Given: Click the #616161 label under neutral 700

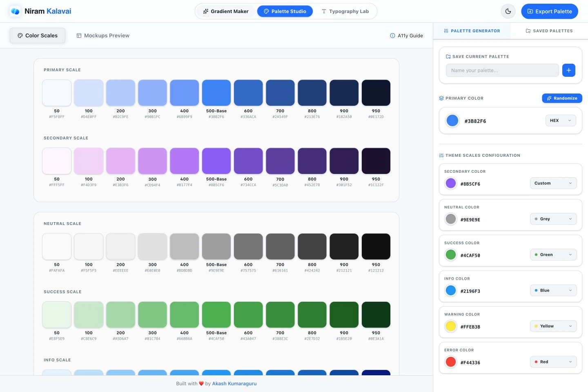Looking at the screenshot, I should [x=280, y=271].
